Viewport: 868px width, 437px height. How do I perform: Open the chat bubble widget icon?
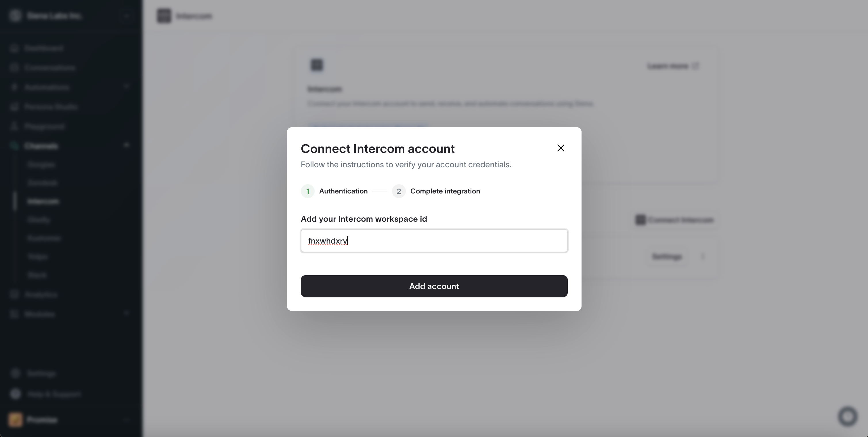click(x=848, y=417)
